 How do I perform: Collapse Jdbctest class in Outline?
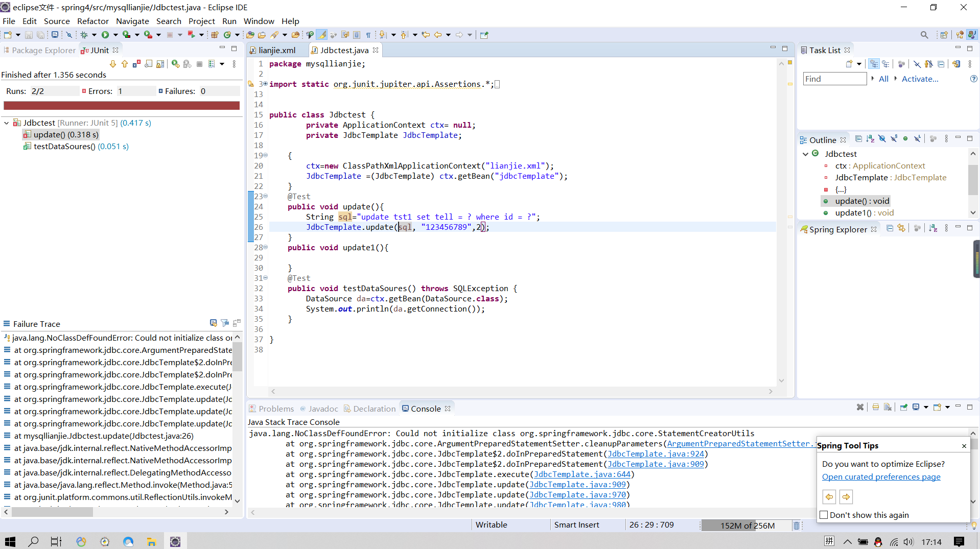click(806, 154)
